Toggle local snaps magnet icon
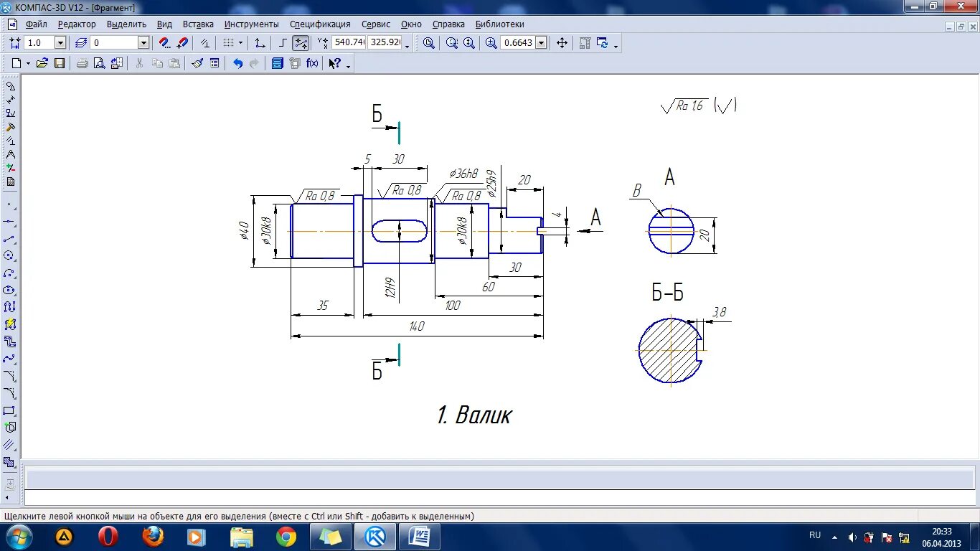Screen dimensions: 980x551 (x=182, y=43)
